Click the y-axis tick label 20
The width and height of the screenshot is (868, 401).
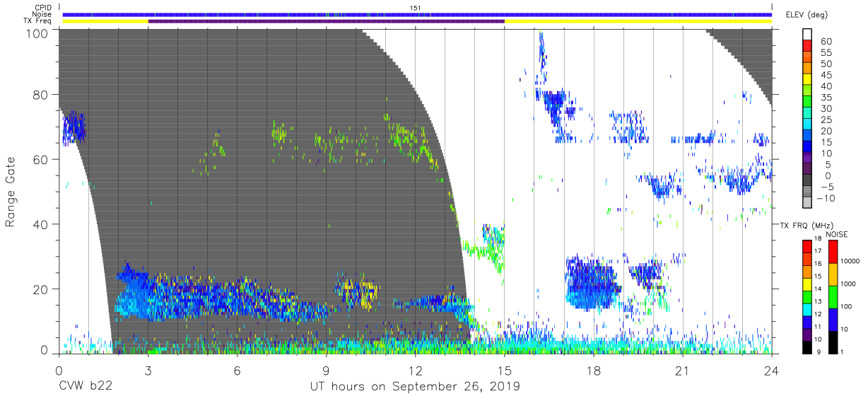pyautogui.click(x=41, y=289)
